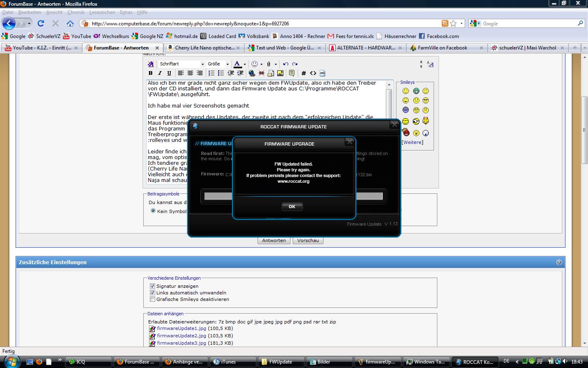Open the attachment paperclip dropdown arrow

(x=276, y=64)
